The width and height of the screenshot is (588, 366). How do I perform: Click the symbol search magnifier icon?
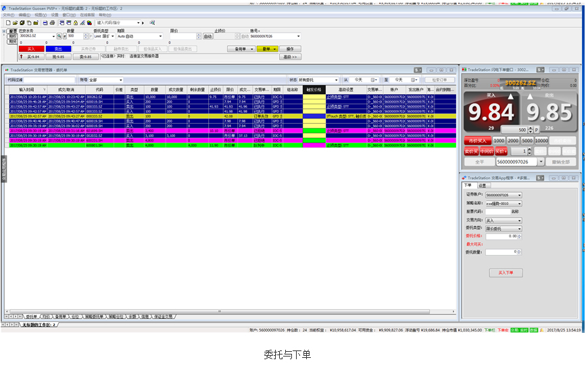point(59,36)
